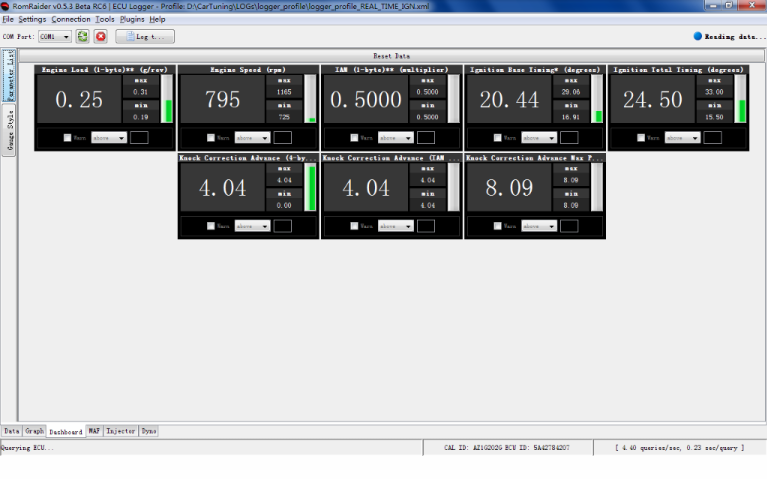
Task: Click the Knock Correction Advance green gauge bar
Action: 311,189
